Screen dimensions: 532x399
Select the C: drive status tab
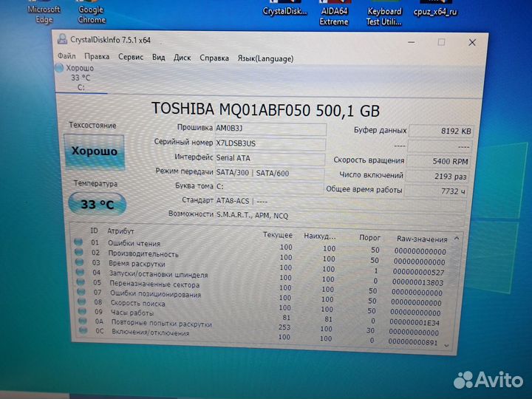[x=81, y=78]
